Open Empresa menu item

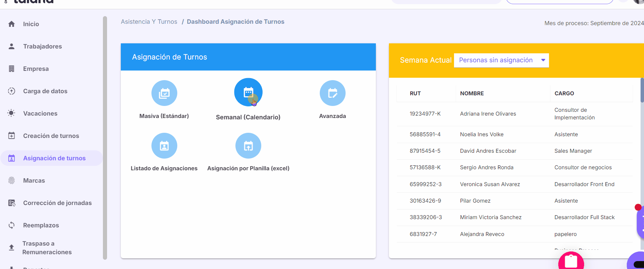(x=36, y=69)
